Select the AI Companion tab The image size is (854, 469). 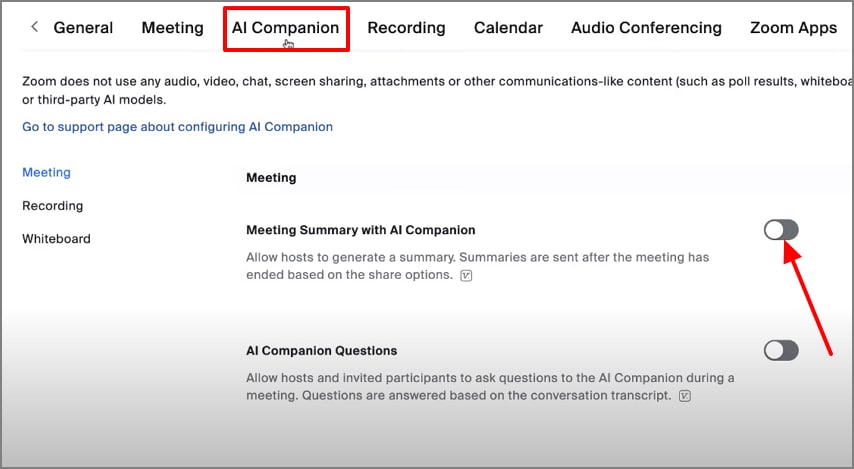click(285, 28)
